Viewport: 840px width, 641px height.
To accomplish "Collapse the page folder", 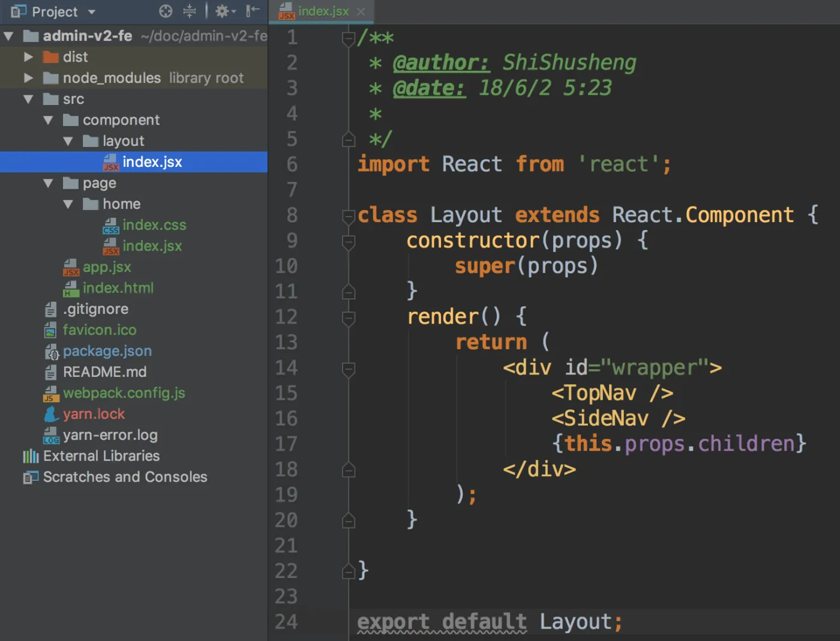I will [x=48, y=183].
